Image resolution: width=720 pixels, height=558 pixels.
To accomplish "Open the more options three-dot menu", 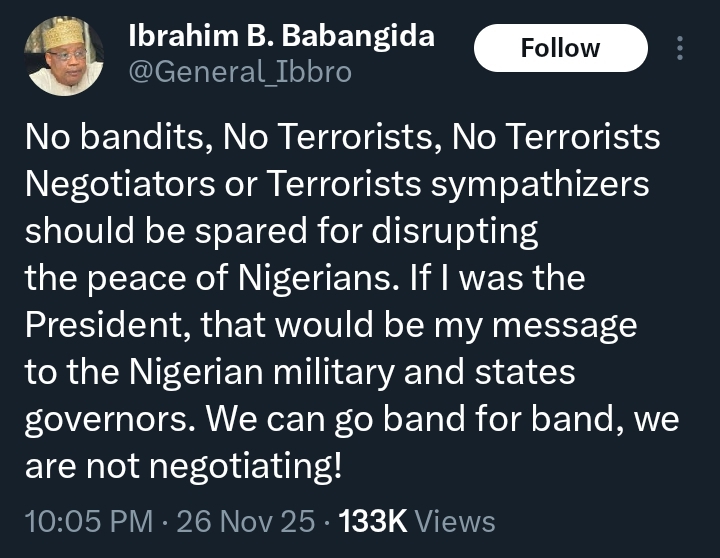I will [681, 48].
